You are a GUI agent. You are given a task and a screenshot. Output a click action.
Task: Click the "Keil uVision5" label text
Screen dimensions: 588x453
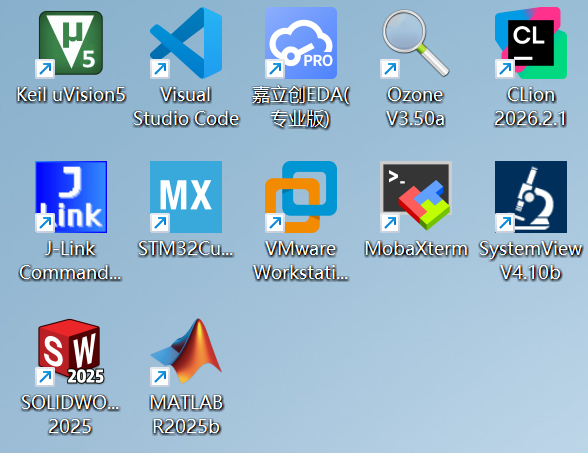[71, 94]
